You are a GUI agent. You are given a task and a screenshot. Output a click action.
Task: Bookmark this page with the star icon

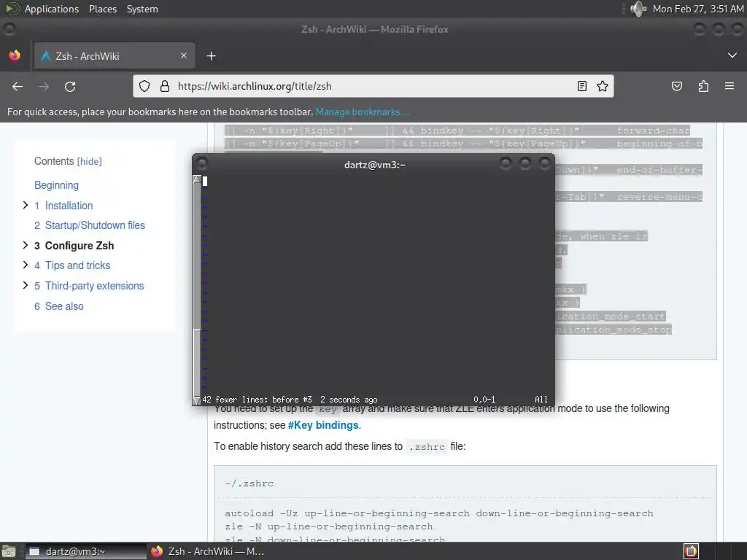coord(603,86)
